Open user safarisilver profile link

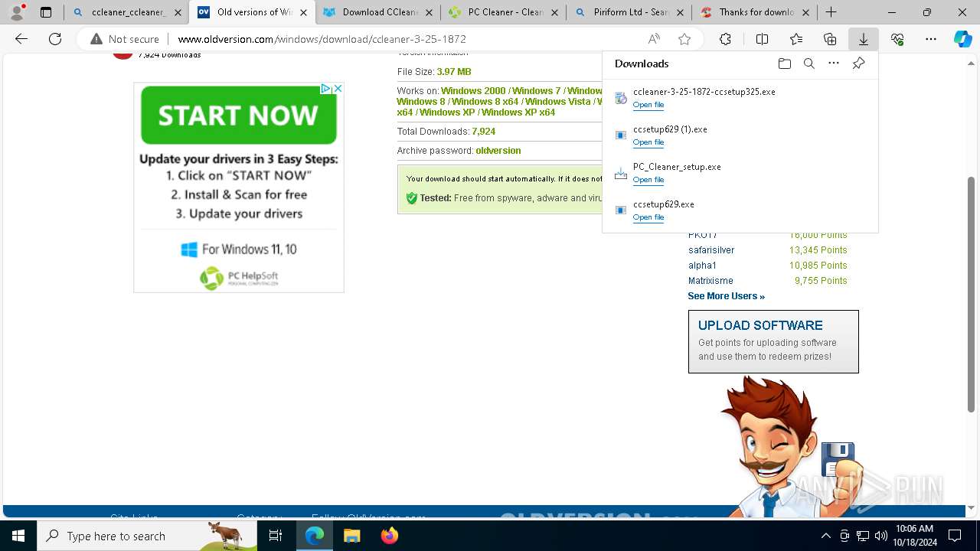pos(711,250)
